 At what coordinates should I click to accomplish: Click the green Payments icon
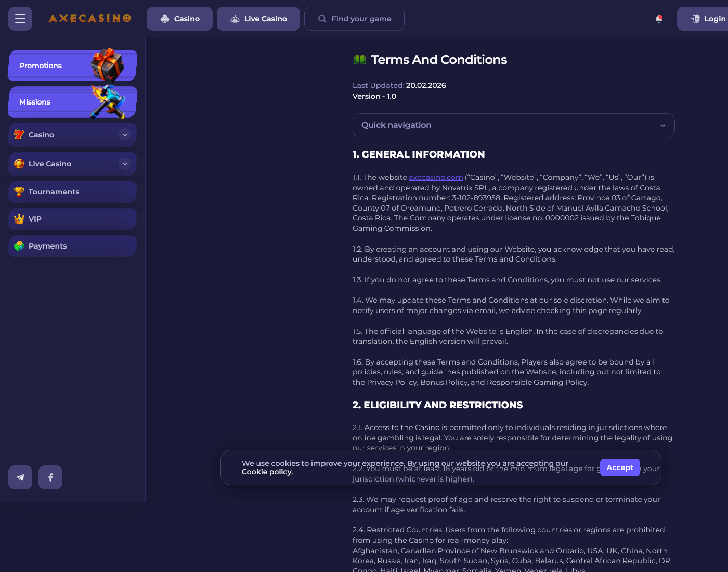pyautogui.click(x=19, y=246)
